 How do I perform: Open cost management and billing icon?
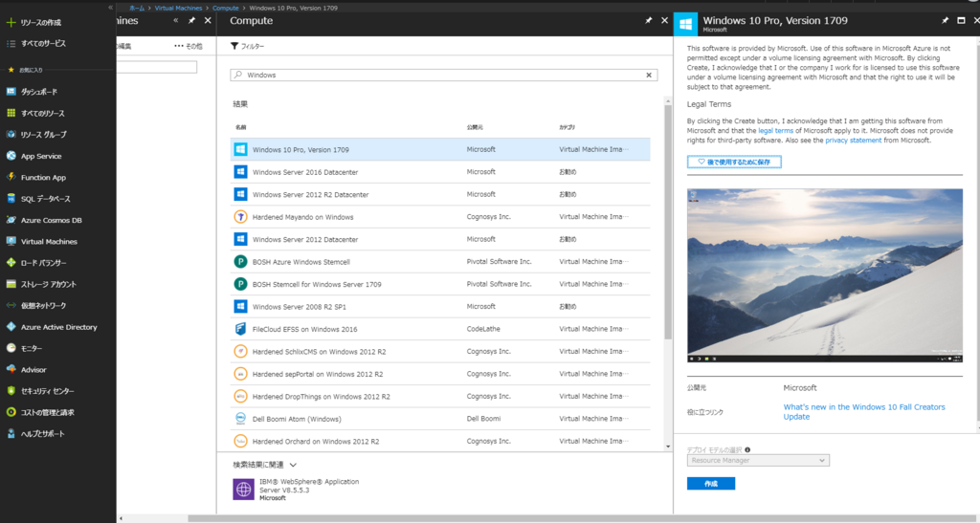point(11,412)
